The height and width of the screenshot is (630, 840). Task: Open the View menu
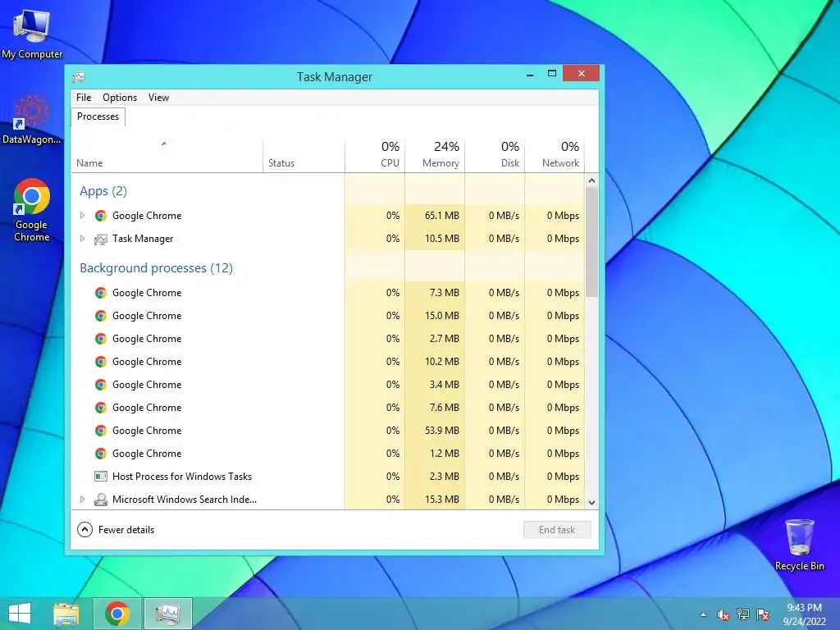(158, 98)
